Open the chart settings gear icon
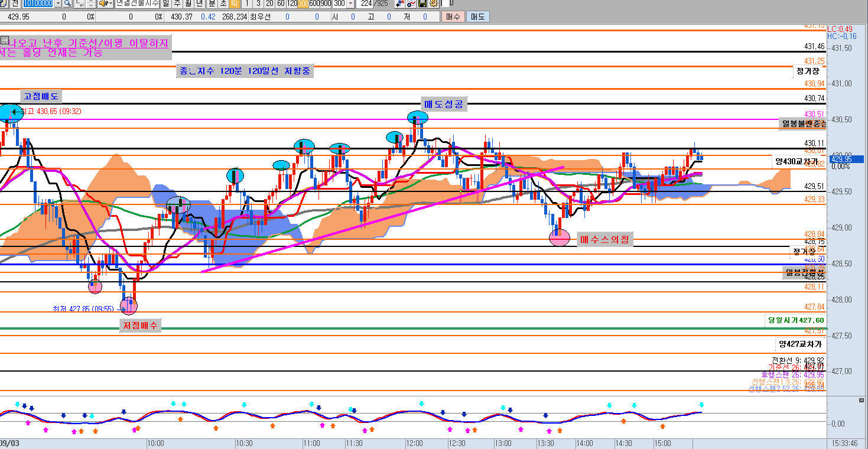The height and width of the screenshot is (449, 868). click(x=434, y=4)
